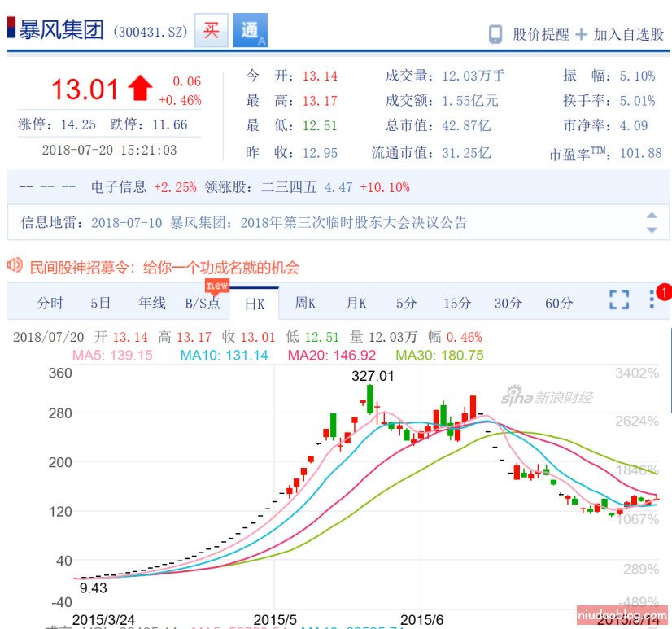
Task: Show next announcement with down arrow
Action: (652, 229)
